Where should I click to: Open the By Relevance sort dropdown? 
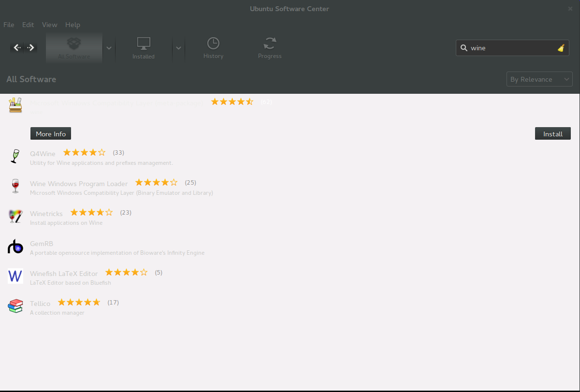click(x=539, y=79)
